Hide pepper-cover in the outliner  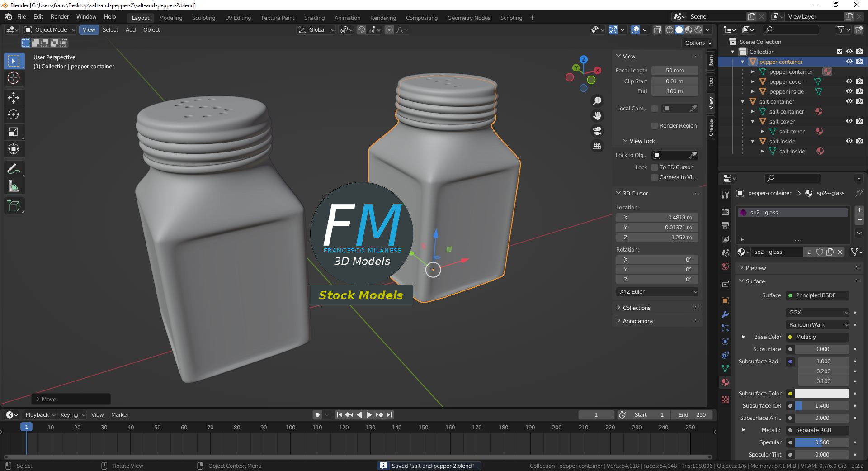[x=849, y=81]
